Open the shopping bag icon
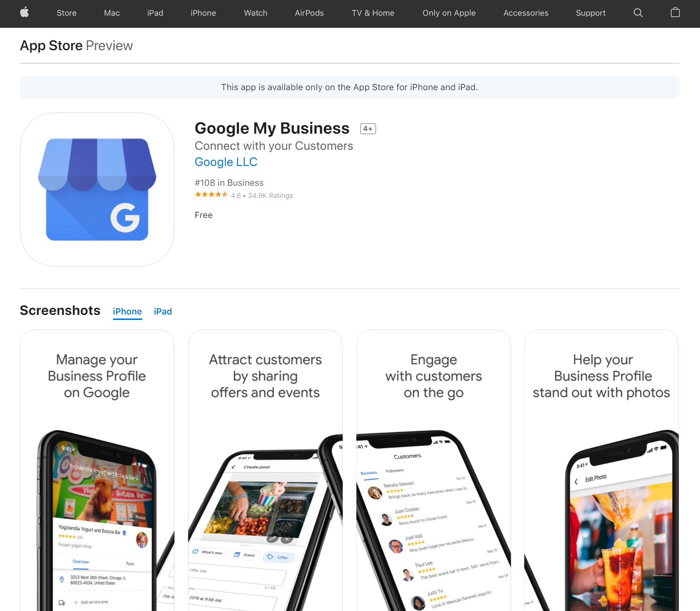The width and height of the screenshot is (700, 611). (675, 13)
